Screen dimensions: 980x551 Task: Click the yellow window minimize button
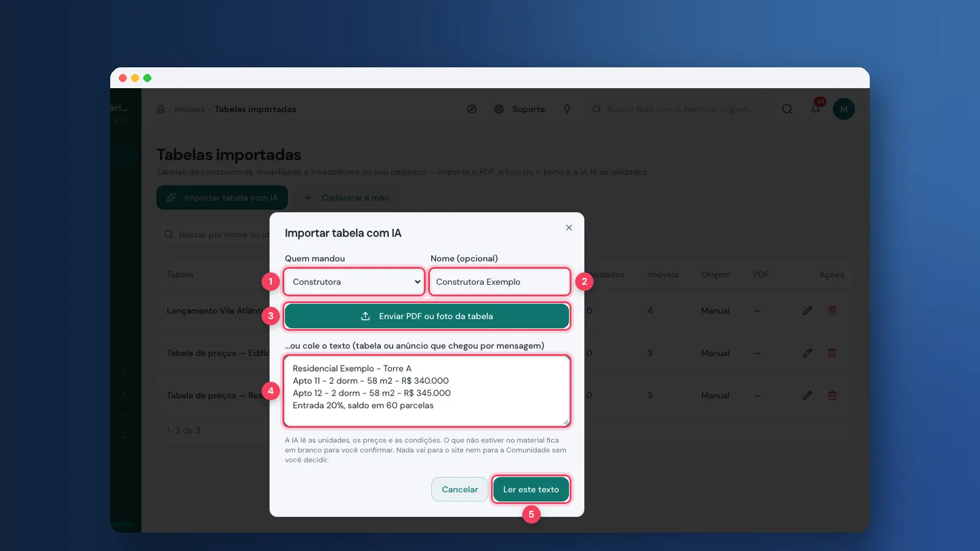tap(135, 78)
